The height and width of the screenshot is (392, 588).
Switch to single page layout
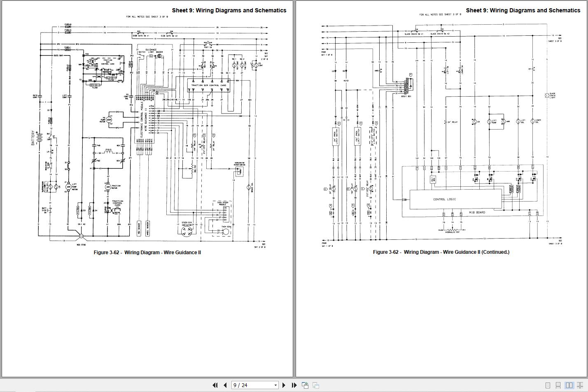(x=548, y=385)
